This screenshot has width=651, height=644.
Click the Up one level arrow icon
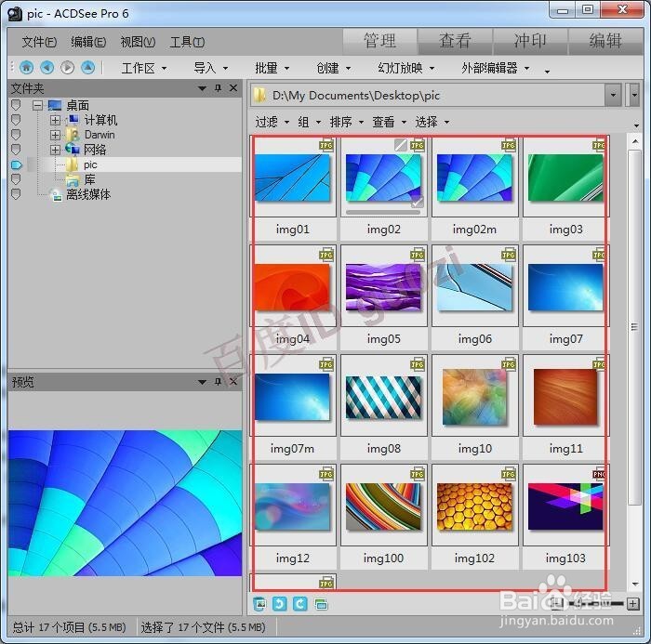point(87,67)
